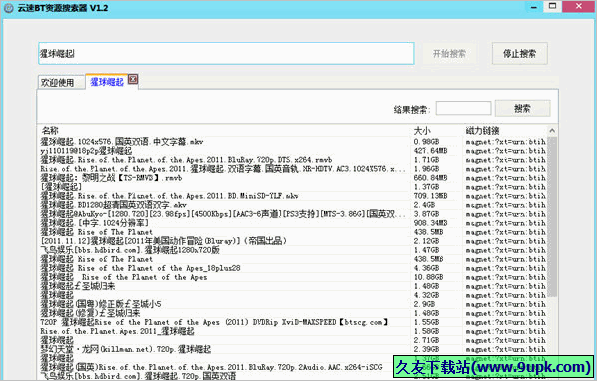Click the 427.64MB size cell
This screenshot has height=381, width=597.
431,151
